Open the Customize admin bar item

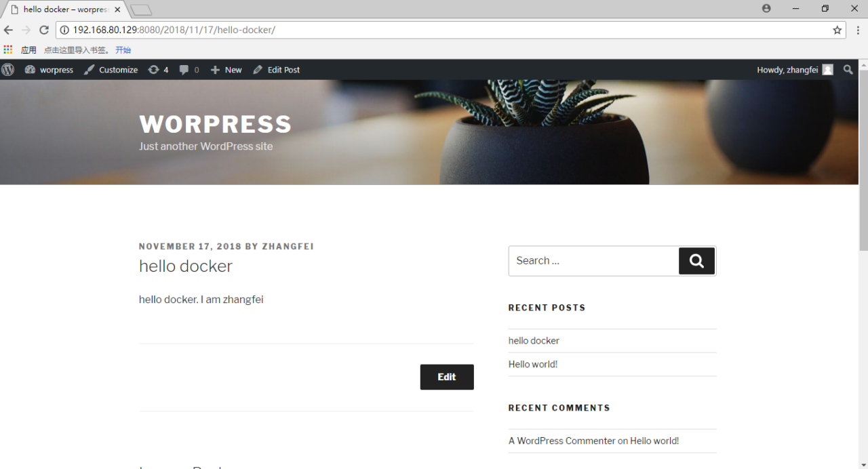pyautogui.click(x=111, y=70)
